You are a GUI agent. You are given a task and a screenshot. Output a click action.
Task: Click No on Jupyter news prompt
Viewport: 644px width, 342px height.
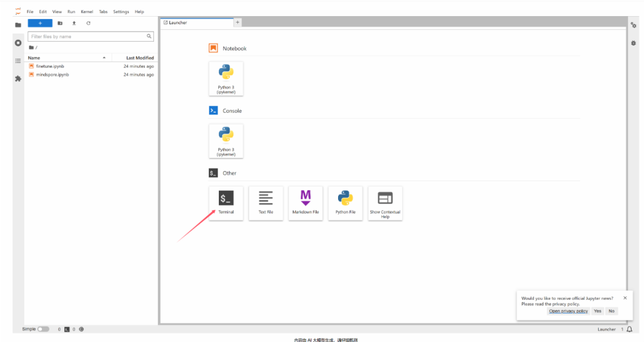coord(612,311)
